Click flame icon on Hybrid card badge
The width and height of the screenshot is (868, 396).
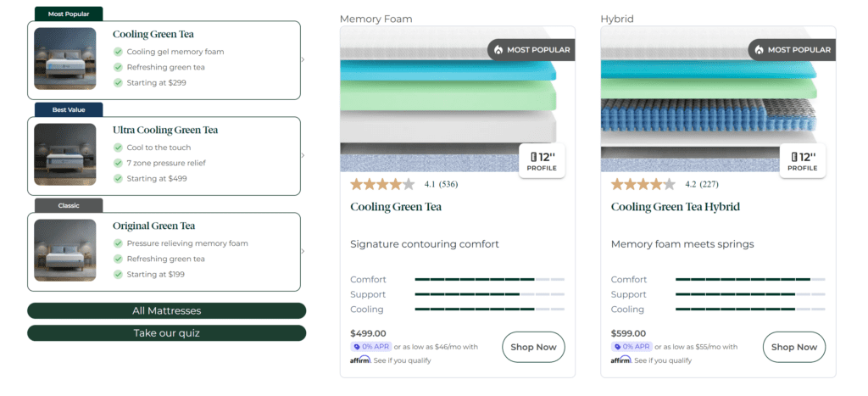[x=759, y=50]
